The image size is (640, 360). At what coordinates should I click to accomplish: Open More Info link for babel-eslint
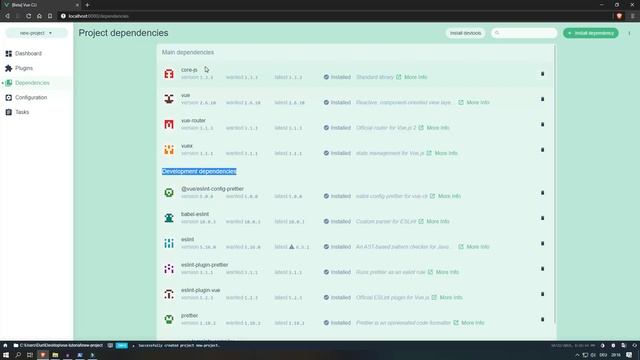(434, 222)
